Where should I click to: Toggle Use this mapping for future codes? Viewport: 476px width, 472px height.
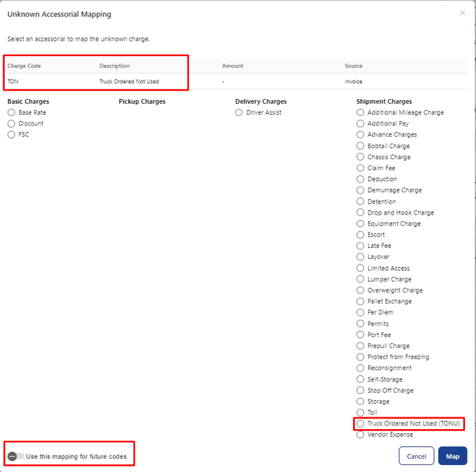(16, 456)
